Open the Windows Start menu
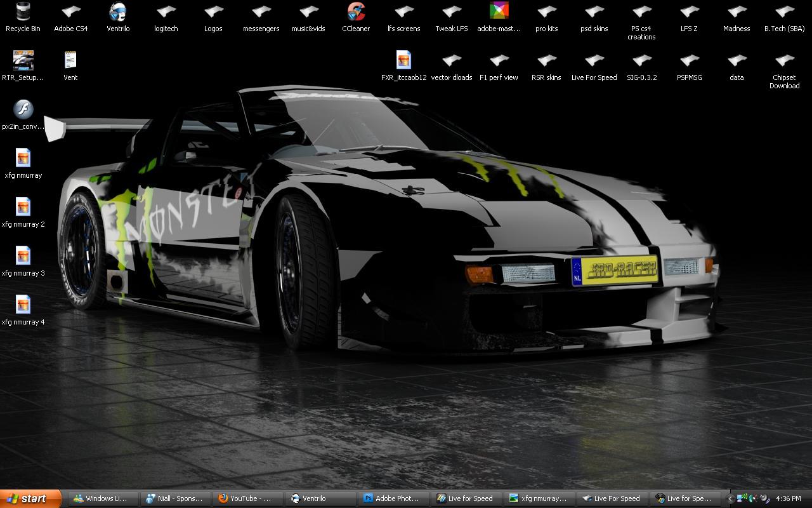This screenshot has height=508, width=812. 30,498
